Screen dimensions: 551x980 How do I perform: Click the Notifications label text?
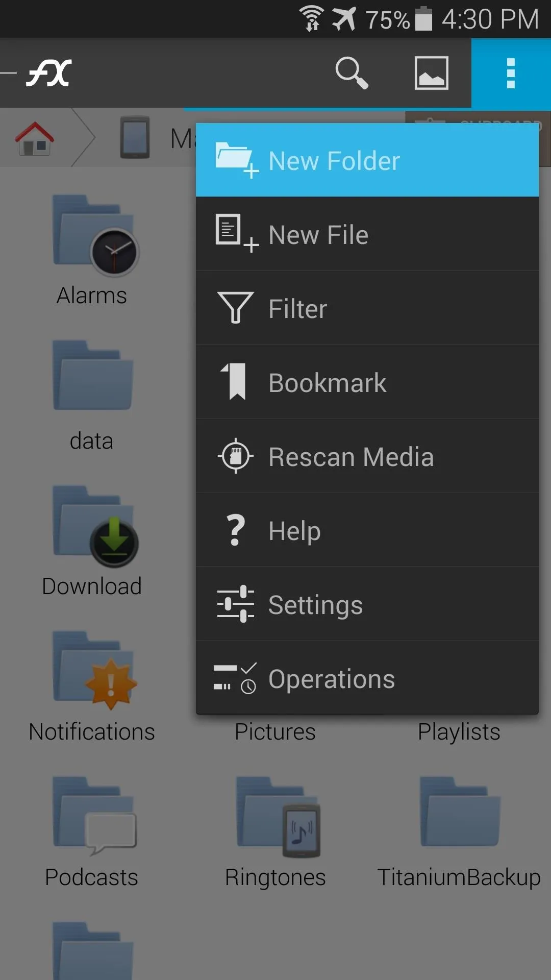point(92,732)
